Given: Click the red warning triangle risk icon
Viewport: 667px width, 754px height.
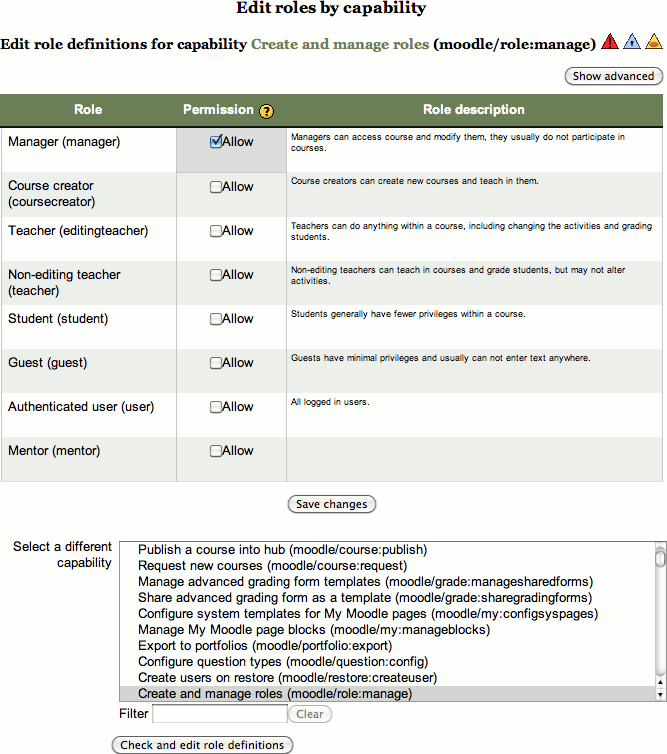Looking at the screenshot, I should coord(610,42).
